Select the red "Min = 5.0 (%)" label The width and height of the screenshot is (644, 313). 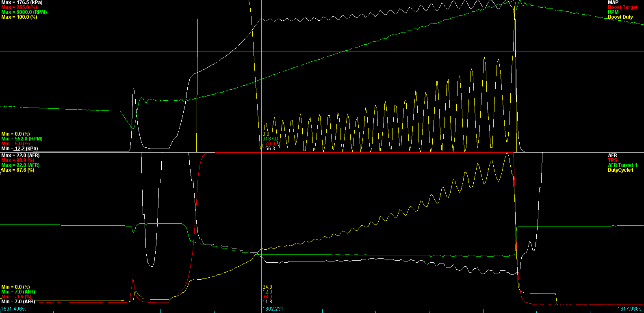15,144
